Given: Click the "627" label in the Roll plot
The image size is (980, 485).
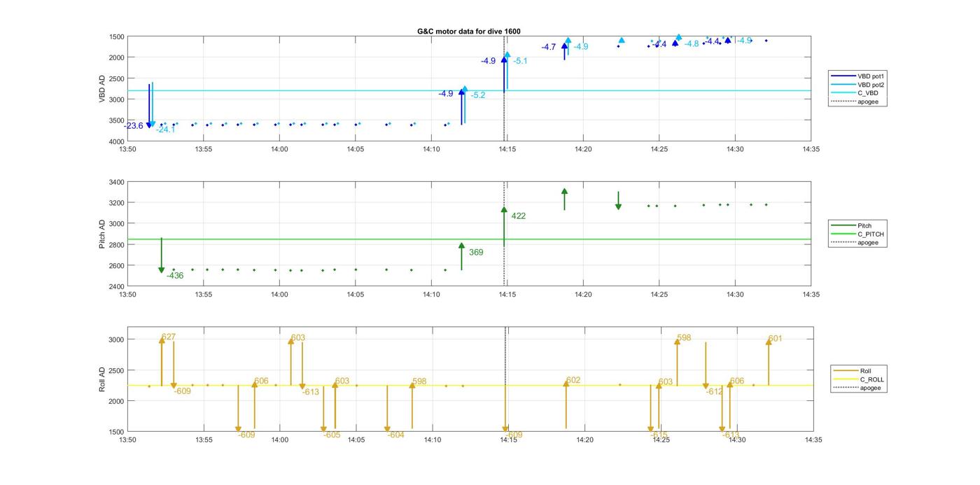Looking at the screenshot, I should click(169, 337).
